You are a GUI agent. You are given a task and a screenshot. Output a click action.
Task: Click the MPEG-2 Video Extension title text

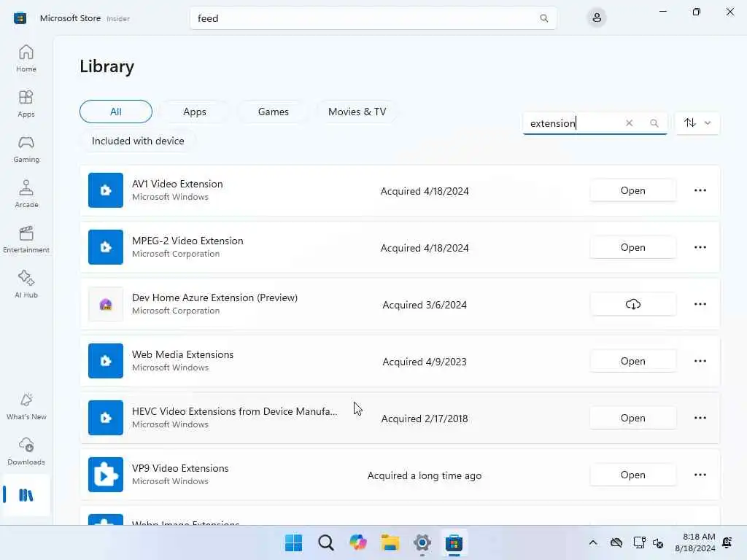(187, 241)
